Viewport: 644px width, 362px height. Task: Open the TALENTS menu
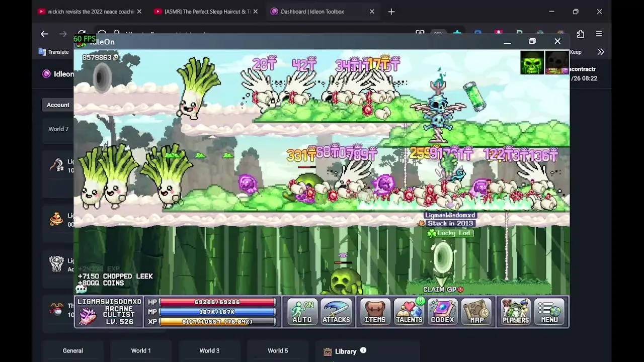click(409, 312)
